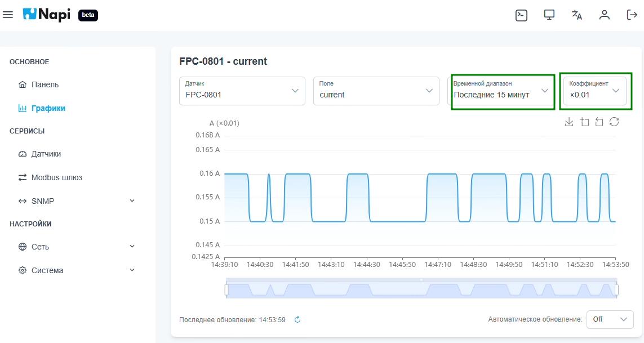Download chart as image icon
644x343 pixels.
click(x=569, y=122)
